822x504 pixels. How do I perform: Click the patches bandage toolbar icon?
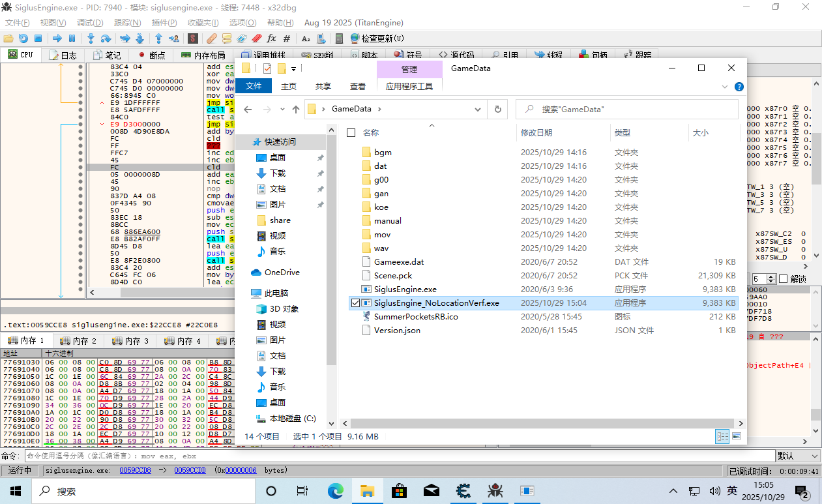pyautogui.click(x=212, y=38)
